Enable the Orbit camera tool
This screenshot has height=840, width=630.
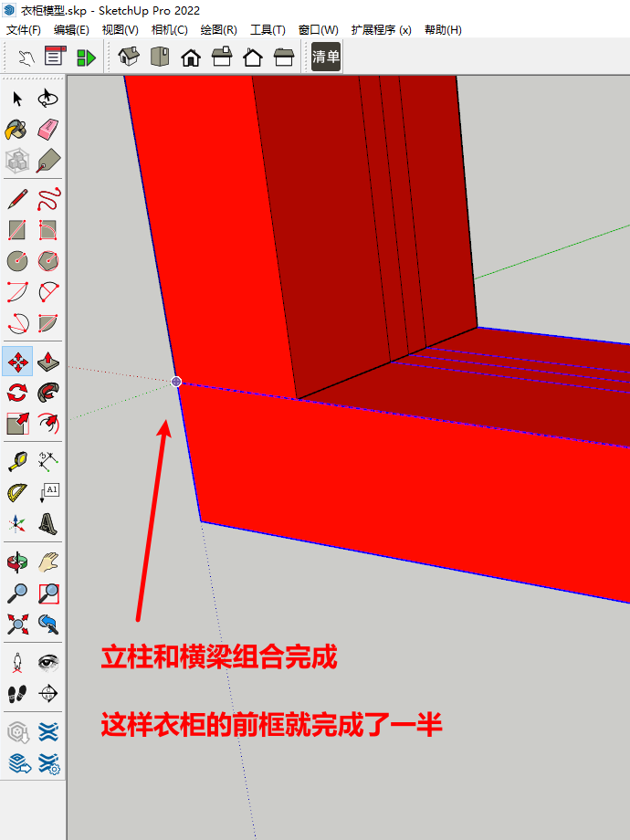click(17, 562)
